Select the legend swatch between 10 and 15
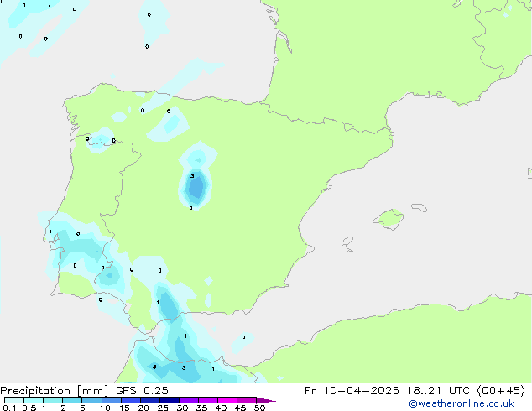The height and width of the screenshot is (411, 532). [111, 400]
